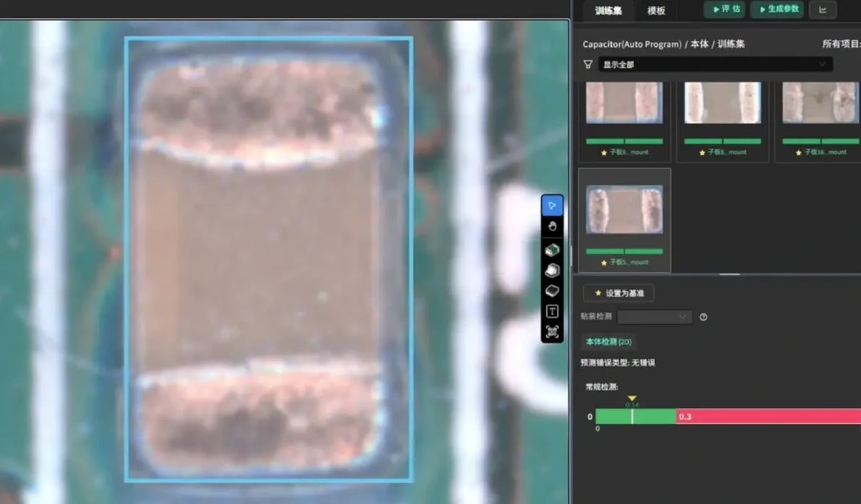
Task: Select the arrow pointer tool
Action: (552, 205)
